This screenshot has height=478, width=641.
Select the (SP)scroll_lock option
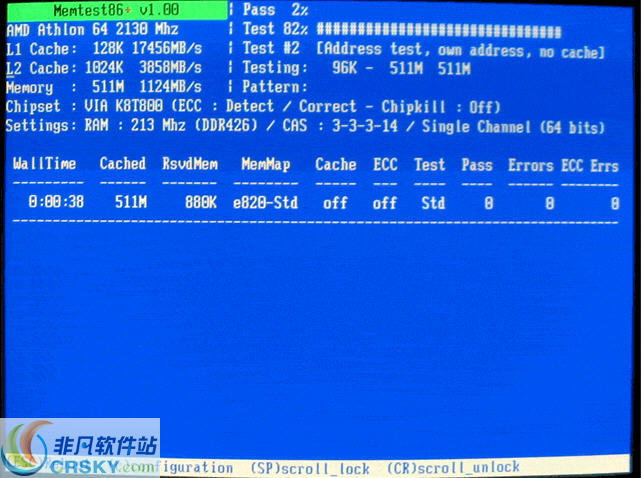coord(310,468)
